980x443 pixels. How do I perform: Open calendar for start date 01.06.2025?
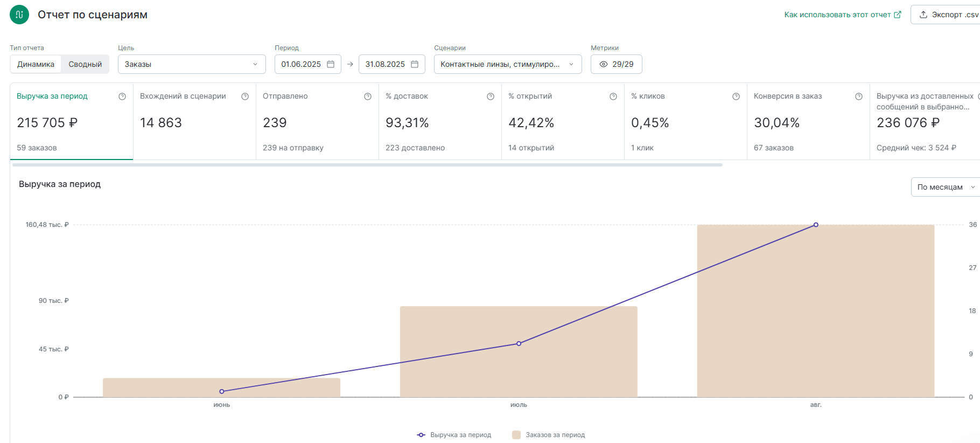tap(331, 64)
